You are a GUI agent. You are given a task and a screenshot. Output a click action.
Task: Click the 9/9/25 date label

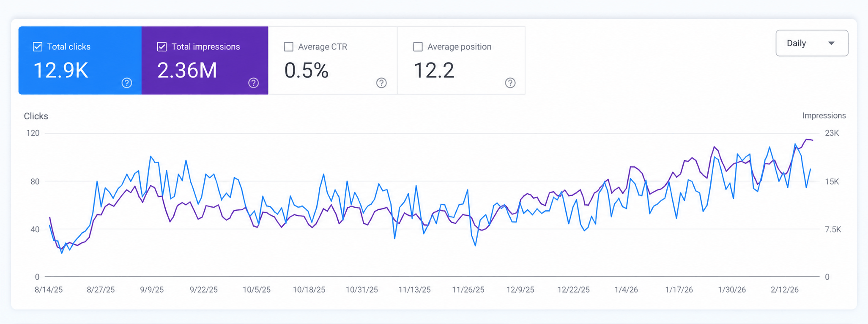click(x=152, y=290)
